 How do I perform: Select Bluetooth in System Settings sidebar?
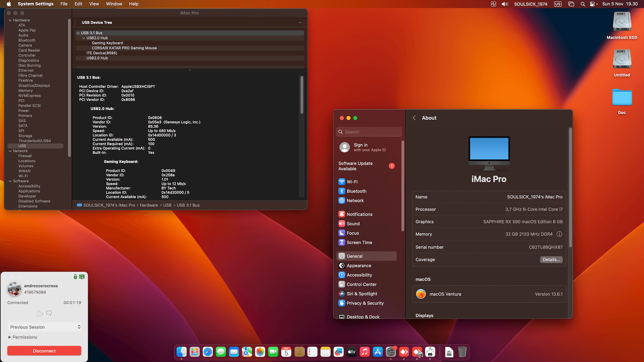click(x=356, y=191)
